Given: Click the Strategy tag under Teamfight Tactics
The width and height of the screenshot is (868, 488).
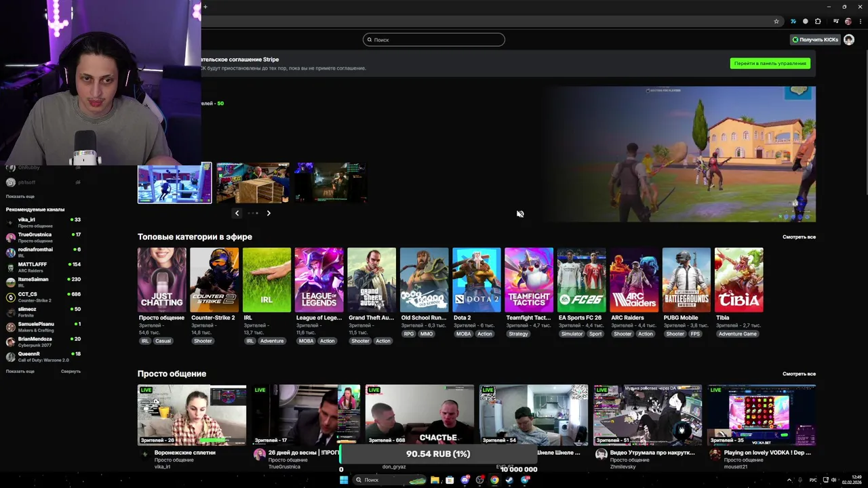Looking at the screenshot, I should [x=518, y=333].
